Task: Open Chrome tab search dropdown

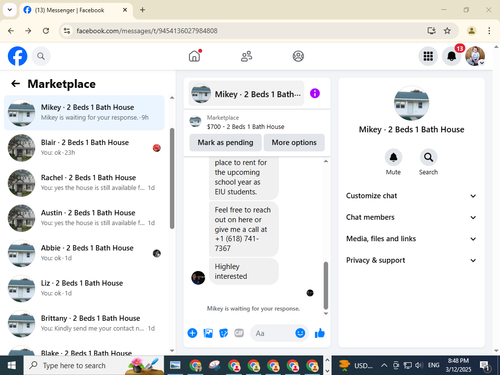Action: pyautogui.click(x=10, y=10)
